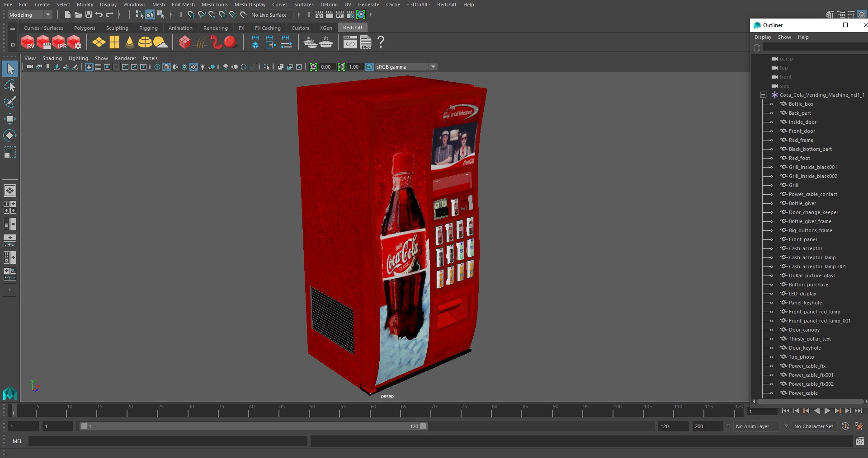Image resolution: width=868 pixels, height=458 pixels.
Task: Click the red worm Redshift shelf icon
Action: tap(216, 42)
